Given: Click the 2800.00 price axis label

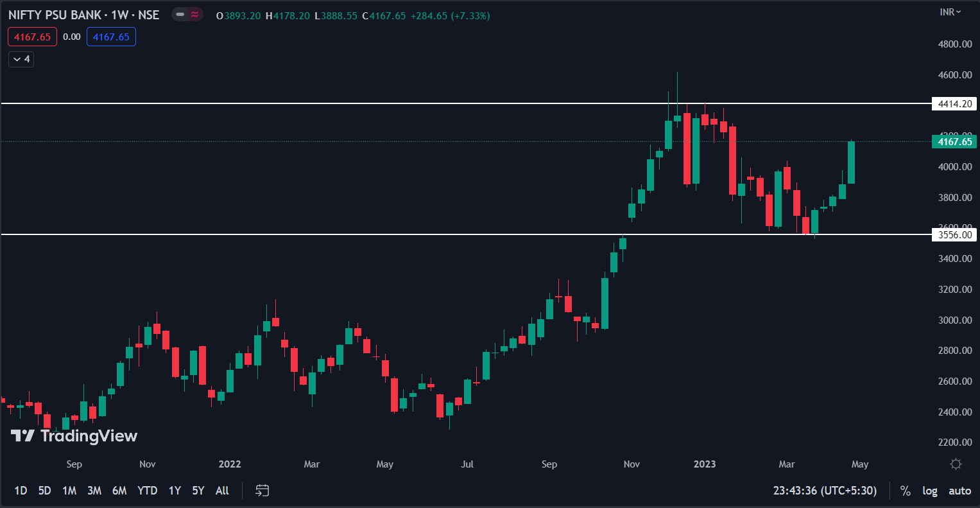Looking at the screenshot, I should pos(955,351).
